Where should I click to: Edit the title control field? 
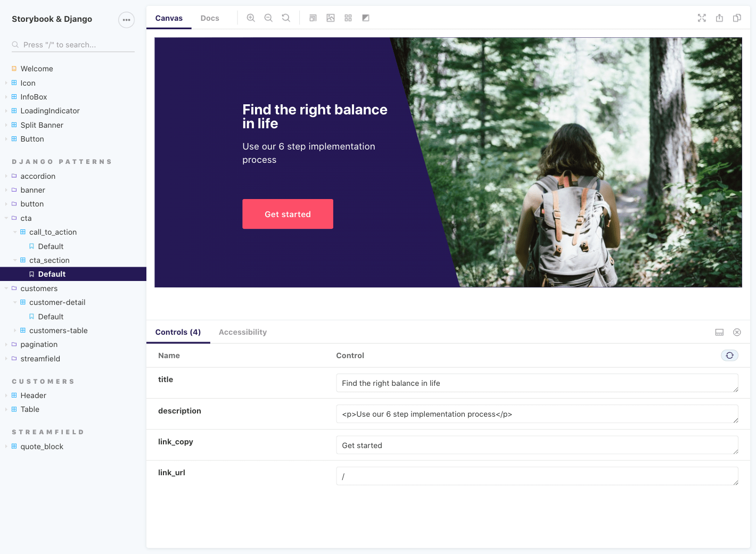(x=537, y=383)
